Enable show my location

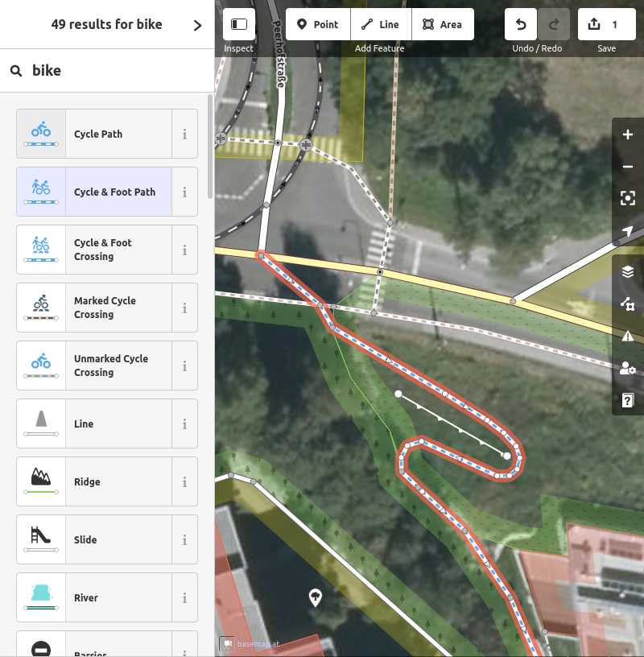click(627, 231)
